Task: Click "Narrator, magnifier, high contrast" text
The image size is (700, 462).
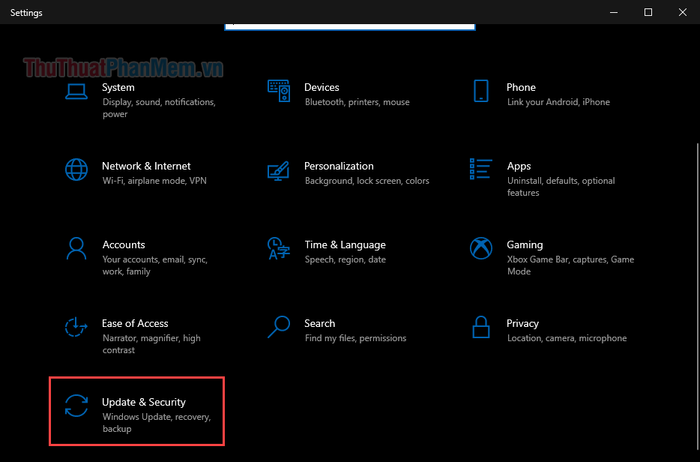Action: click(x=151, y=344)
